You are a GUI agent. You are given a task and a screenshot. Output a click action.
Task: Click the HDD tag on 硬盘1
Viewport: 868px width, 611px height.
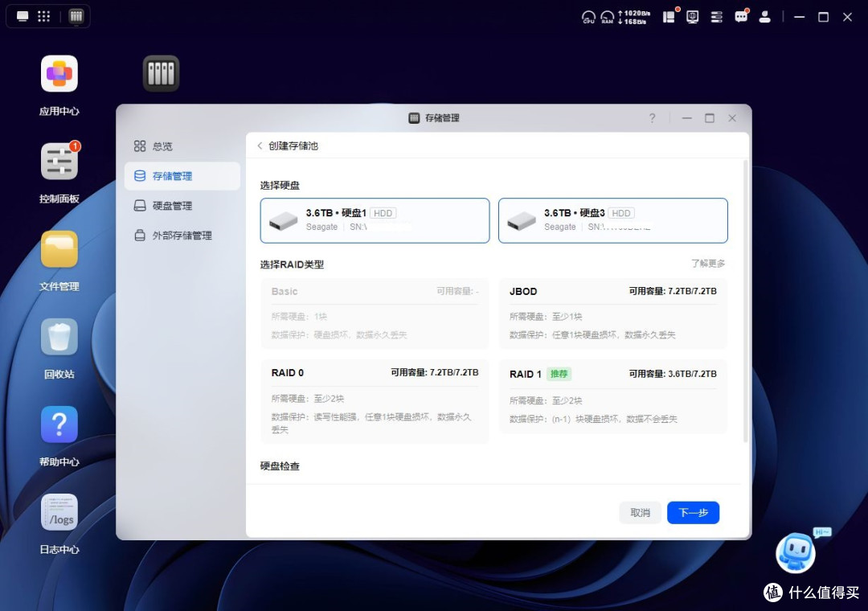tap(383, 213)
